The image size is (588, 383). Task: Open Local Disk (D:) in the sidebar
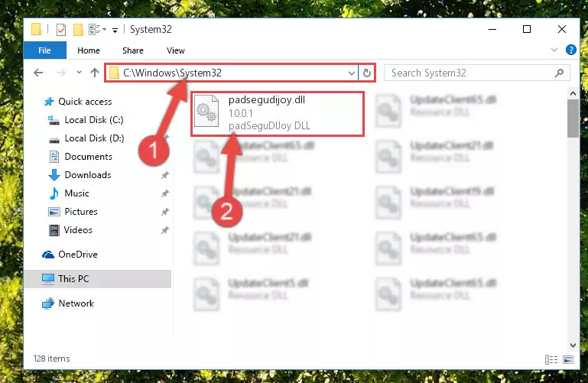[x=94, y=138]
